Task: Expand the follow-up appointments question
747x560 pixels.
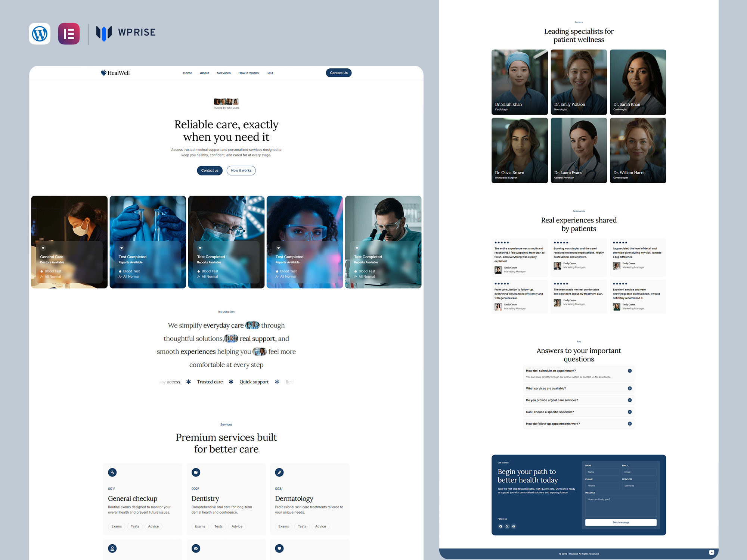Action: [630, 424]
